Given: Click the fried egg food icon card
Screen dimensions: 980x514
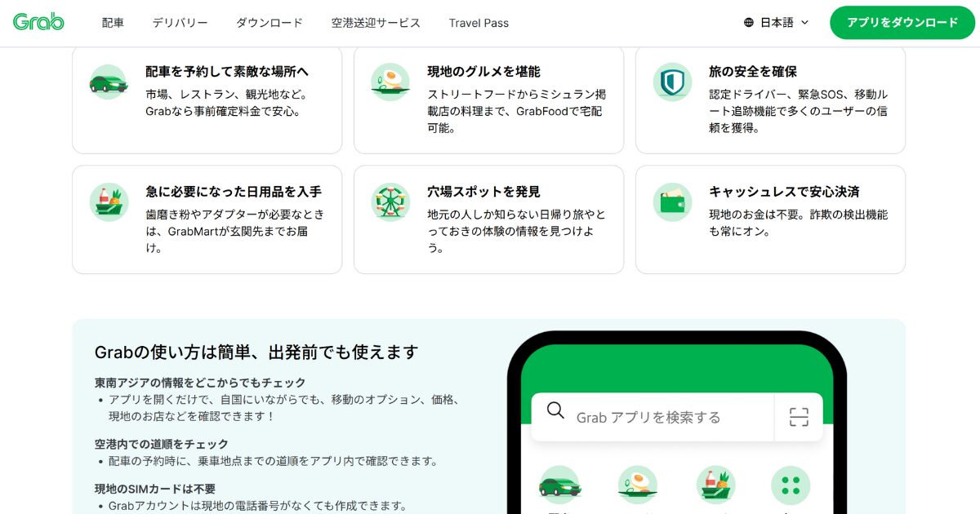Looking at the screenshot, I should (390, 82).
